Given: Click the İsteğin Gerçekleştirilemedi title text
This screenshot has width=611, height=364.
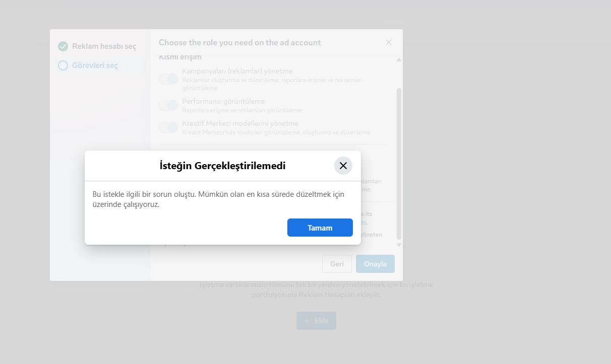Looking at the screenshot, I should coord(222,166).
